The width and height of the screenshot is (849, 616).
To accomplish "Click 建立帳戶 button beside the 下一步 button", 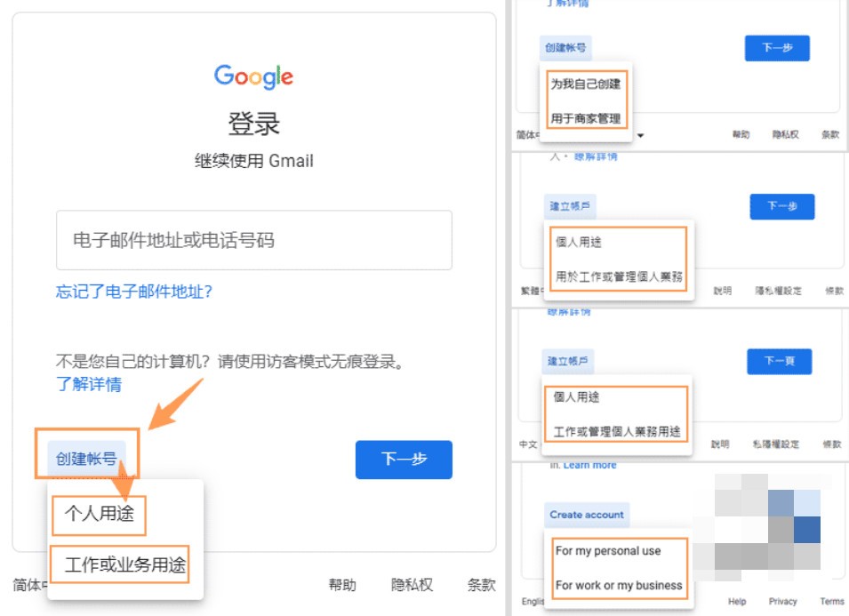I will (x=570, y=206).
